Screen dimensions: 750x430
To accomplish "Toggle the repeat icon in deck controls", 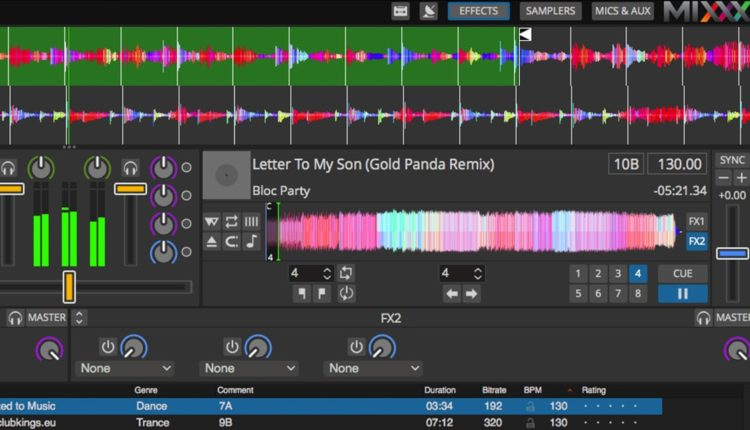I will point(232,222).
